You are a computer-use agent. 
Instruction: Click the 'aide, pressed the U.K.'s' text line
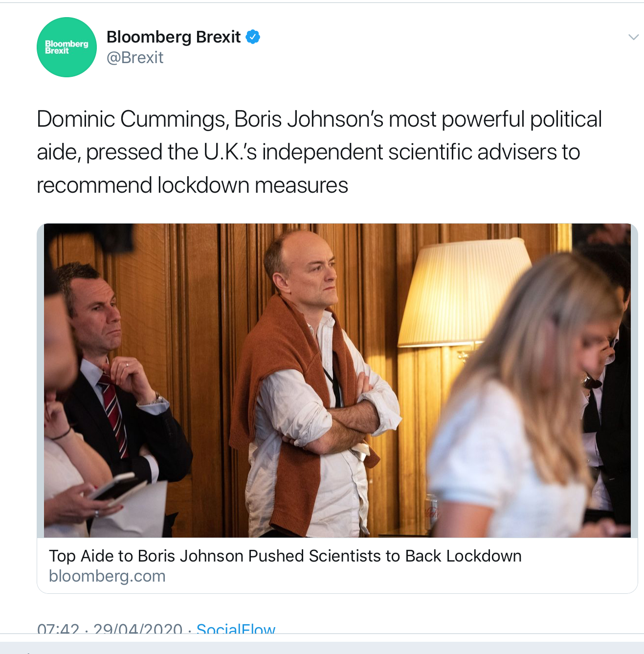309,152
